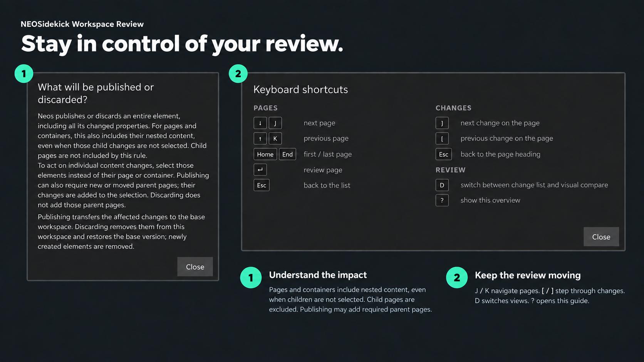
Task: Select the 'first / last page' label
Action: tap(327, 154)
